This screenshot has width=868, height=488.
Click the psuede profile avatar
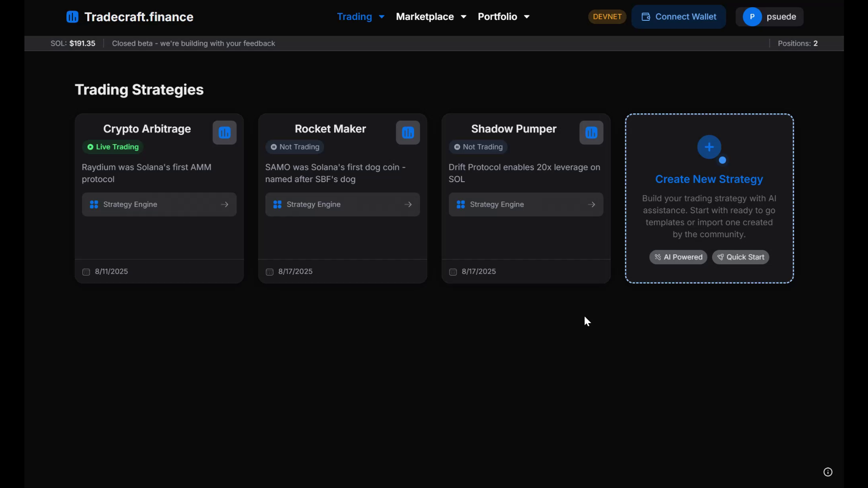click(752, 17)
